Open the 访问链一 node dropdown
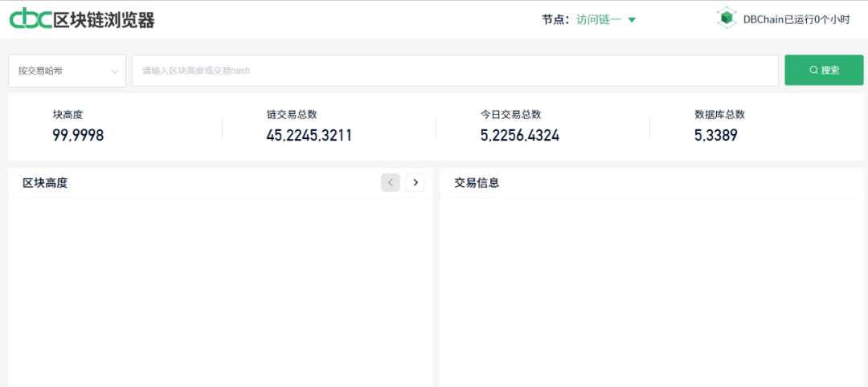Viewport: 868px width, 387px height. [x=606, y=20]
